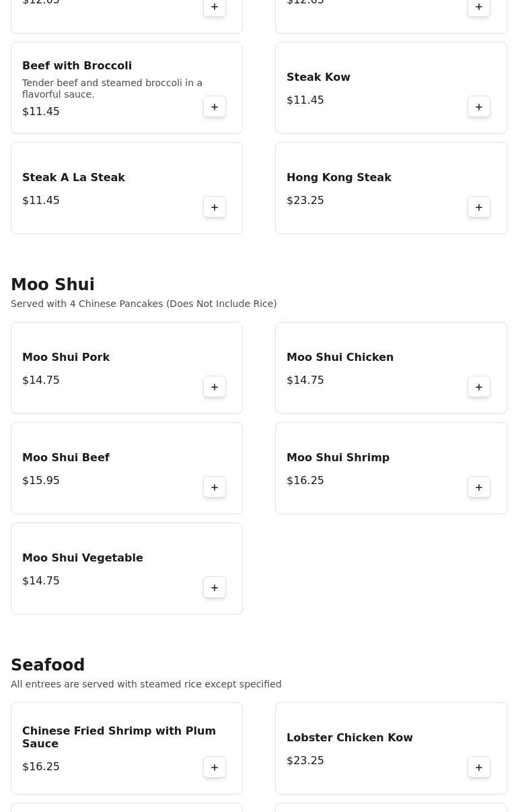Add Steak A La Steak to cart
The width and height of the screenshot is (518, 812).
pos(215,207)
